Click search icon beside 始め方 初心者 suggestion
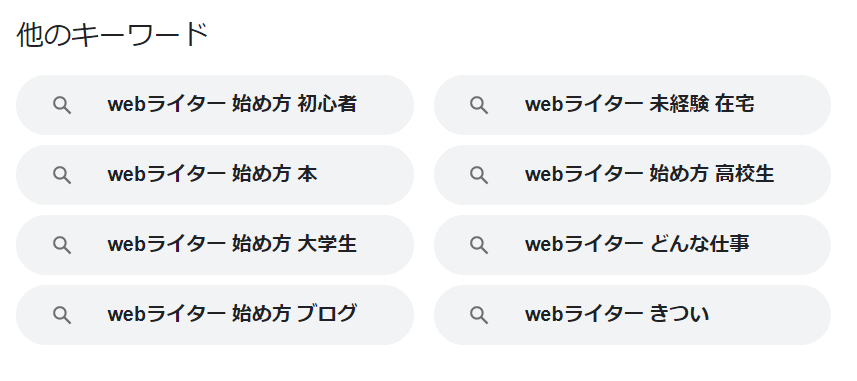Viewport: 857px width, 381px height. 62,105
